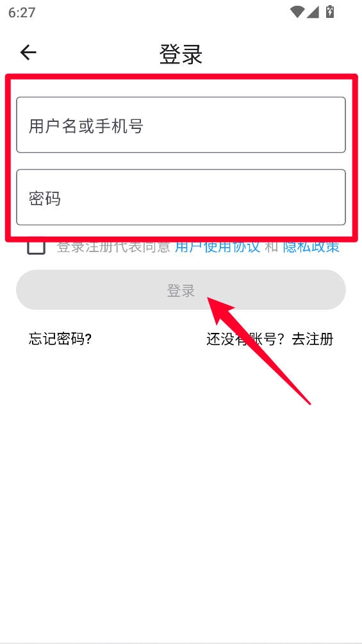Tap the cellular signal icon
362x644 pixels.
coord(313,12)
